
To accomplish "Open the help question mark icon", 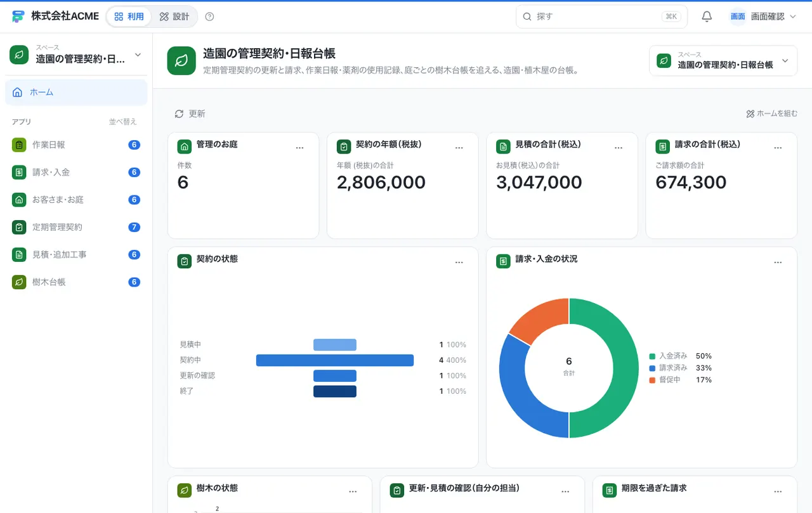I will 209,16.
